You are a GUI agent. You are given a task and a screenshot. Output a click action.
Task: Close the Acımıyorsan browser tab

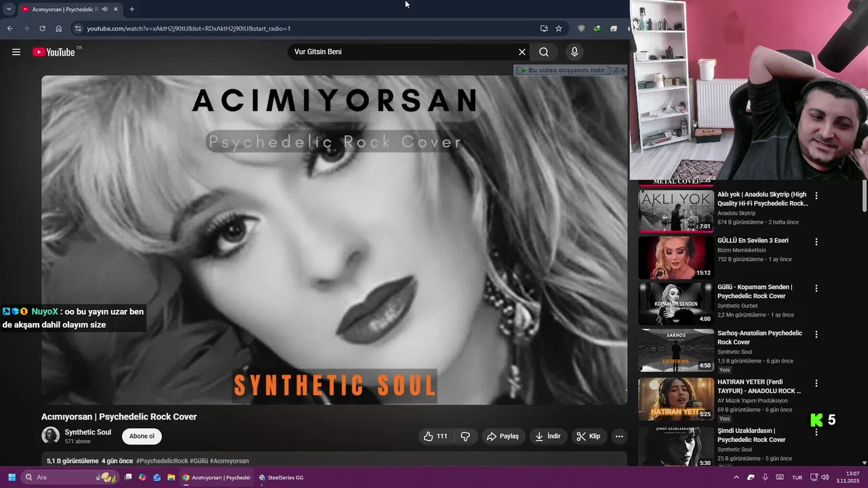tap(115, 9)
